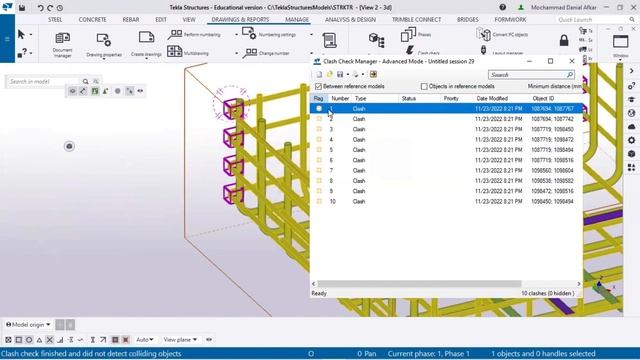Open the Document manager
This screenshot has height=360, width=640.
62,44
